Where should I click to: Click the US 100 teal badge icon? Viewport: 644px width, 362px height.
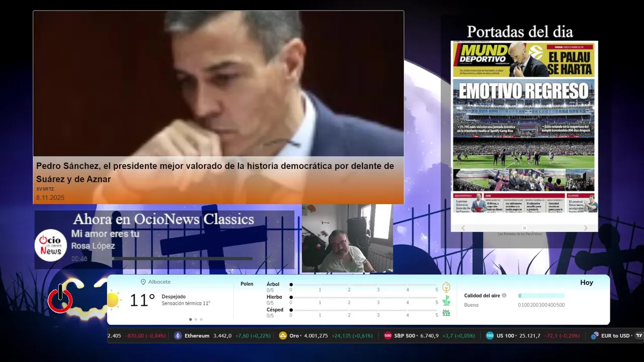point(490,336)
